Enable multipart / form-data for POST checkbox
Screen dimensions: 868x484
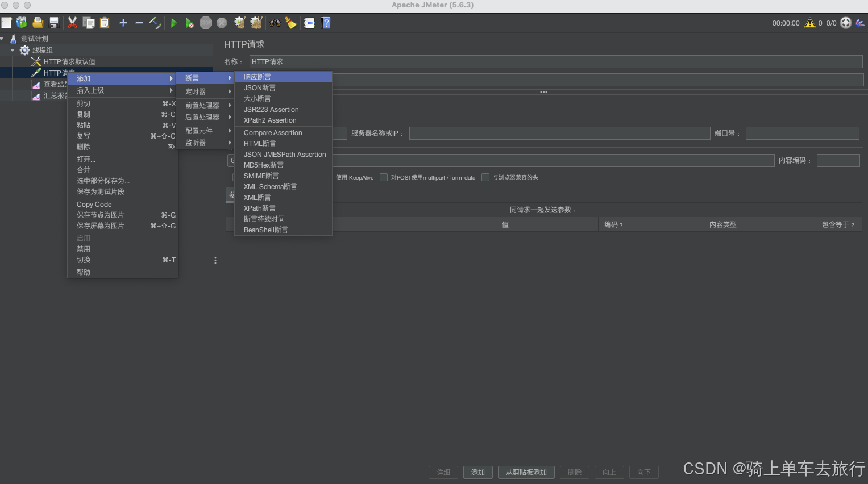click(384, 177)
